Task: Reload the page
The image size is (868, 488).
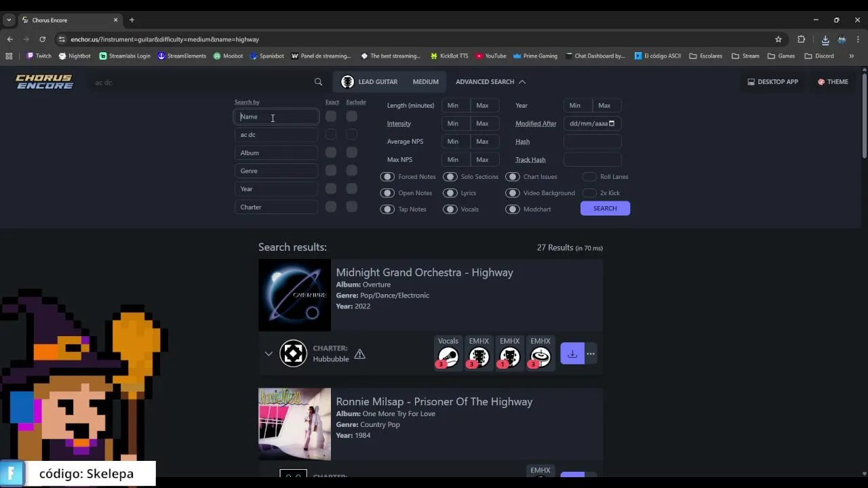Action: [43, 39]
